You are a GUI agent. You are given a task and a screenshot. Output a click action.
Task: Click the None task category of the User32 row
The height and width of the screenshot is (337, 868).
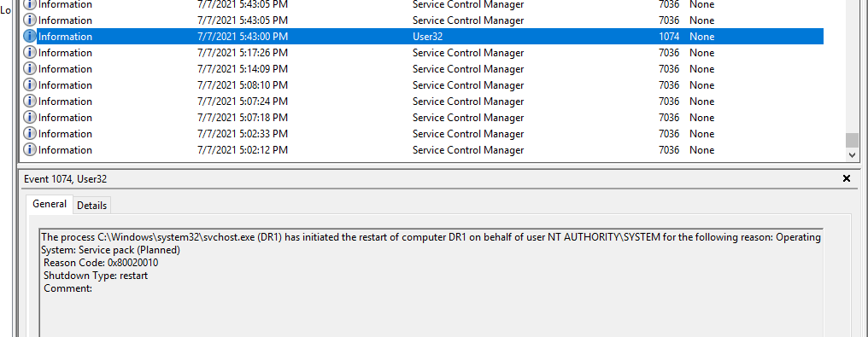click(702, 37)
